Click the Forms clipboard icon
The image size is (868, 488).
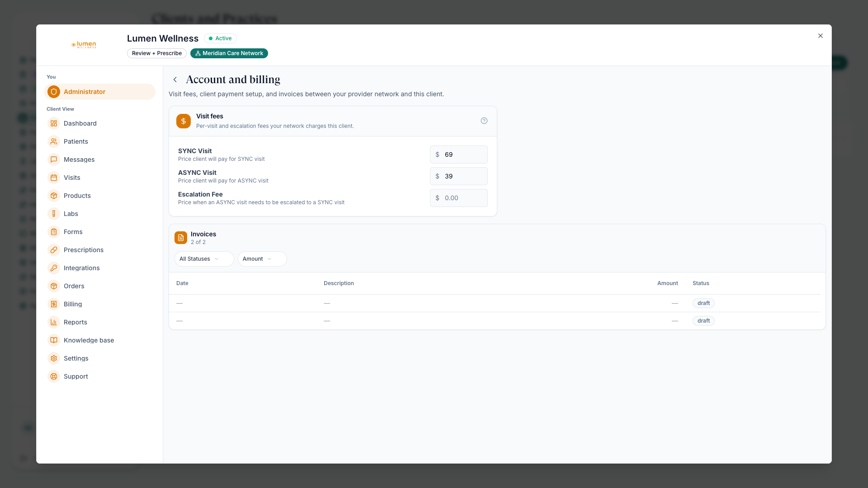coord(54,232)
